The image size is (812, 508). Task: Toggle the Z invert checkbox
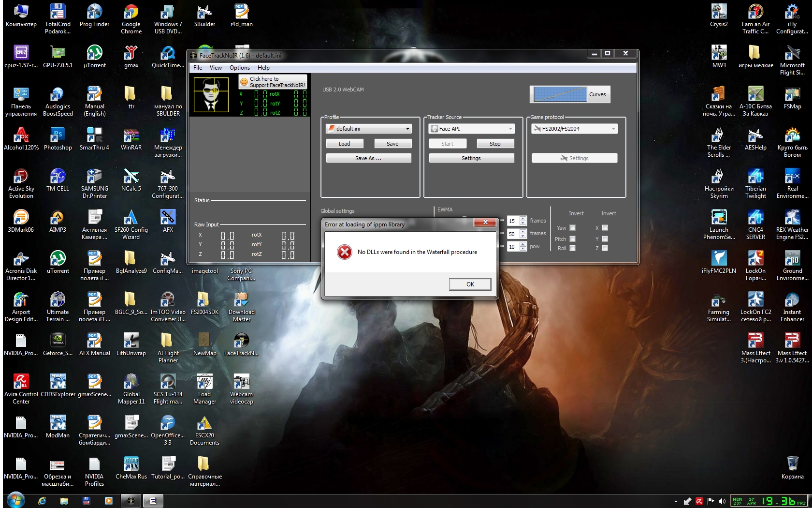605,248
